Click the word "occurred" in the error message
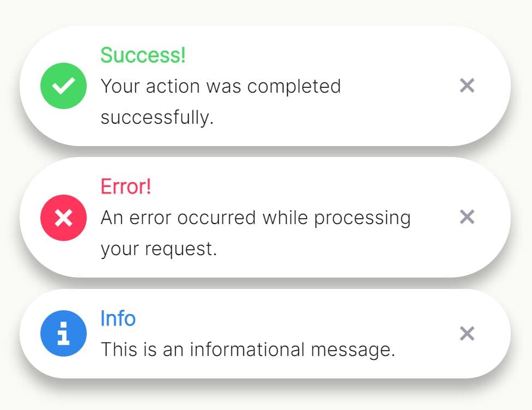 [x=217, y=218]
